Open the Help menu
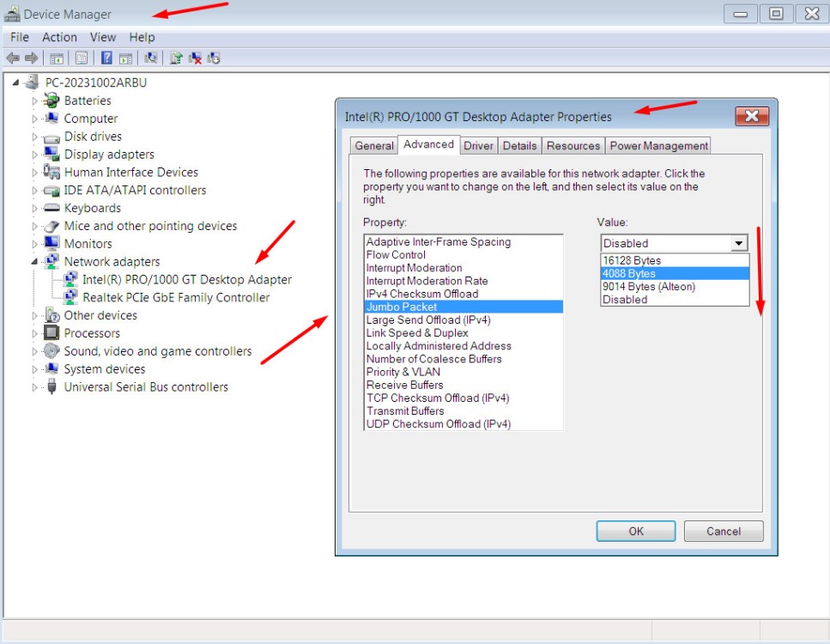Image resolution: width=830 pixels, height=644 pixels. click(142, 37)
